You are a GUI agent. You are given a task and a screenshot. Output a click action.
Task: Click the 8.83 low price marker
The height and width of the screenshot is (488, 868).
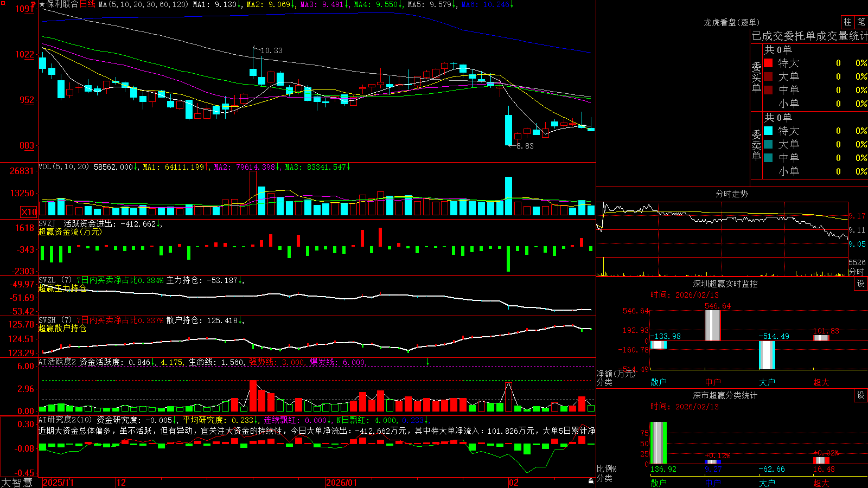[x=525, y=146]
